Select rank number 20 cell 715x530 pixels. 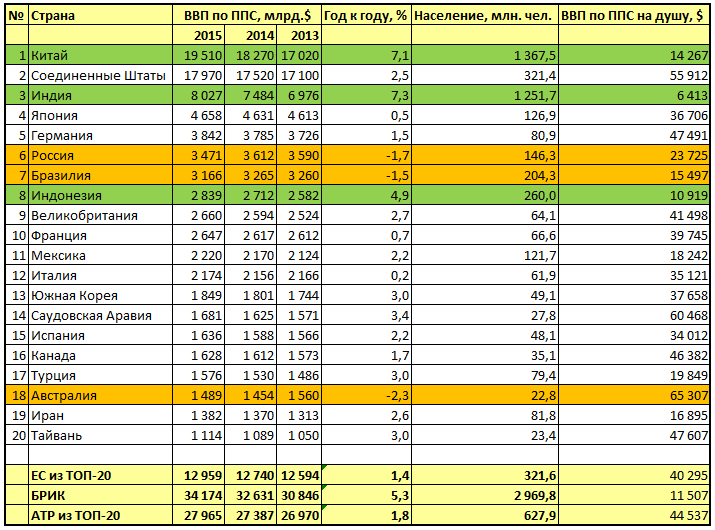tap(17, 435)
